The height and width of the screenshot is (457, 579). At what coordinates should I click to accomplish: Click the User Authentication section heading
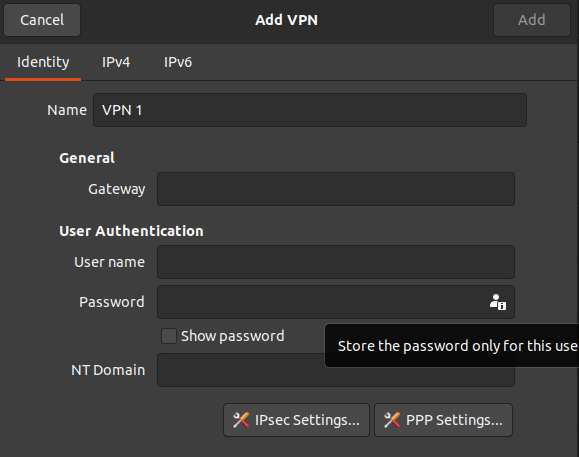coord(131,231)
